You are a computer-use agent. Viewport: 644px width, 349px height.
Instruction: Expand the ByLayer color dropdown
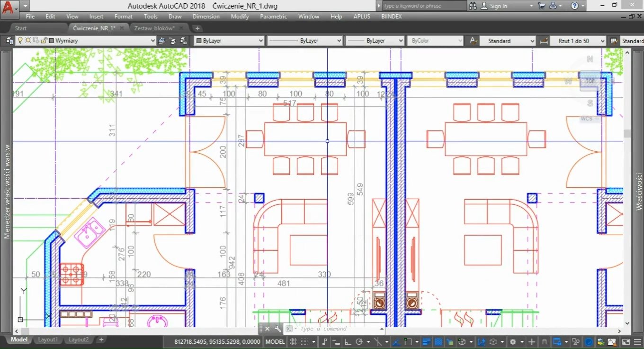[260, 41]
